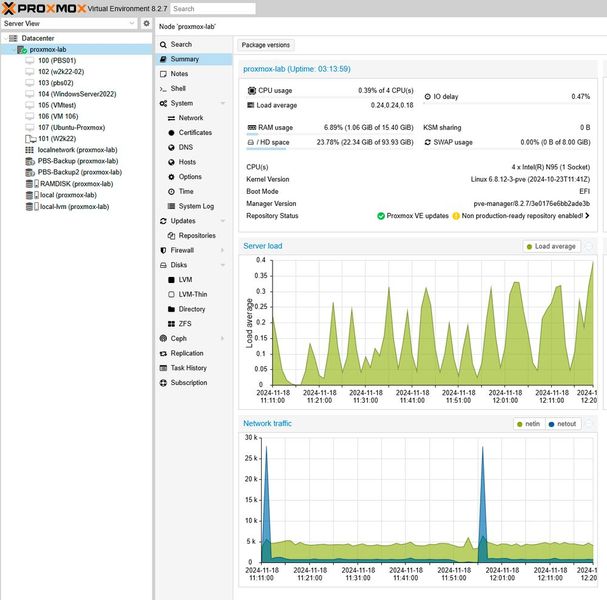Collapse the Updates submenu arrow

coord(223,221)
